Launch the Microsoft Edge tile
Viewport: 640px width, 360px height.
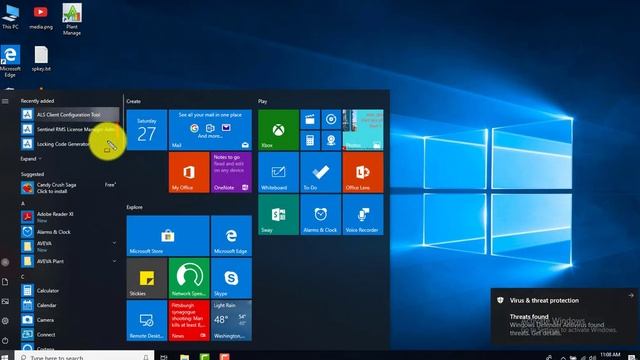(231, 236)
